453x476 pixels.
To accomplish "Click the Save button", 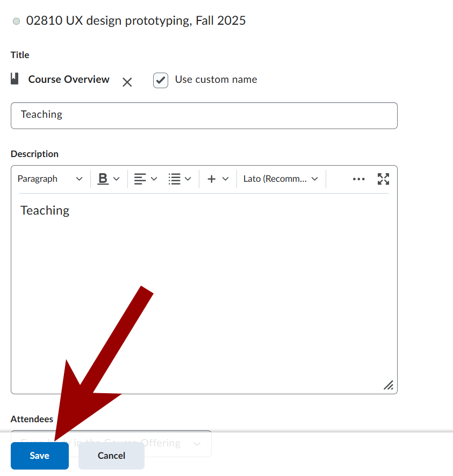I will click(x=40, y=456).
